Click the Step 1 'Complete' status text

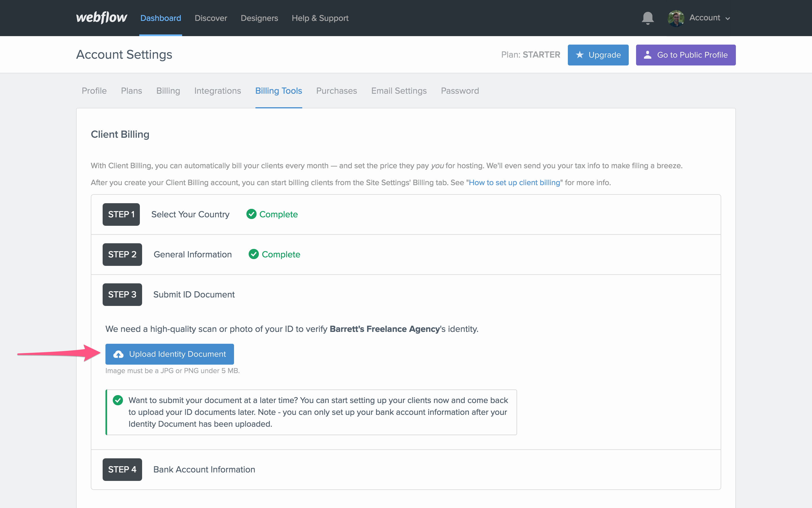(279, 214)
